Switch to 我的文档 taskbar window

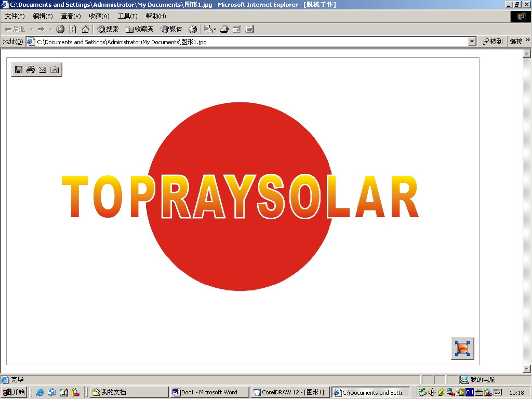coord(129,392)
